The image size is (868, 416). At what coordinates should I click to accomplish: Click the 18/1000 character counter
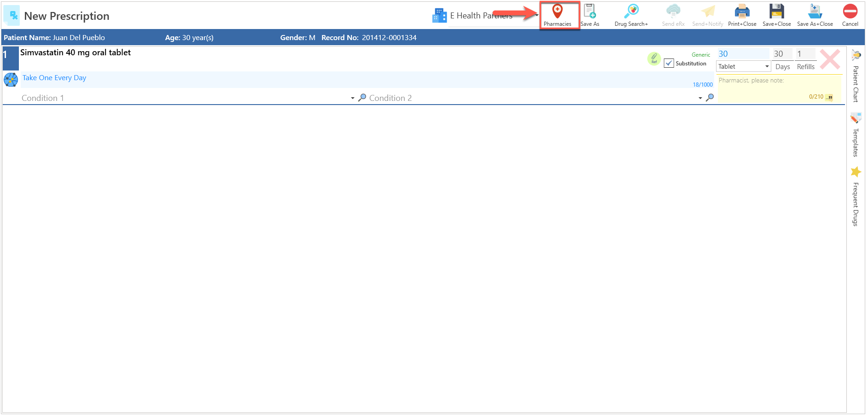703,85
